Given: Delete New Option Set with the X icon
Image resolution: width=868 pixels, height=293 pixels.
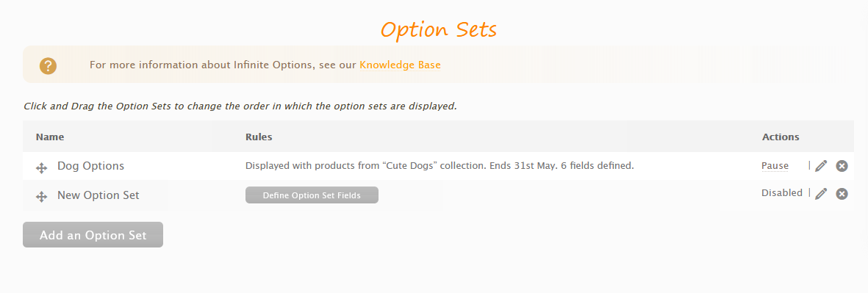Looking at the screenshot, I should coord(842,193).
